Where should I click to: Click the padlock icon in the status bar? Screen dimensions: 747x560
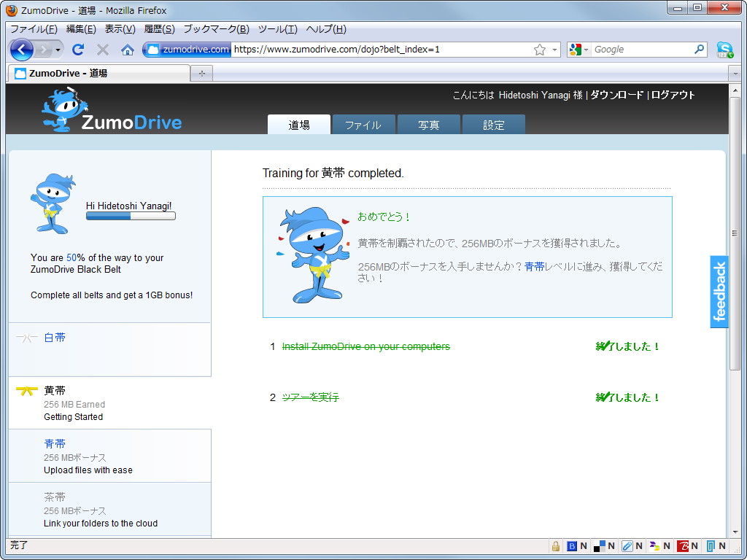click(555, 545)
